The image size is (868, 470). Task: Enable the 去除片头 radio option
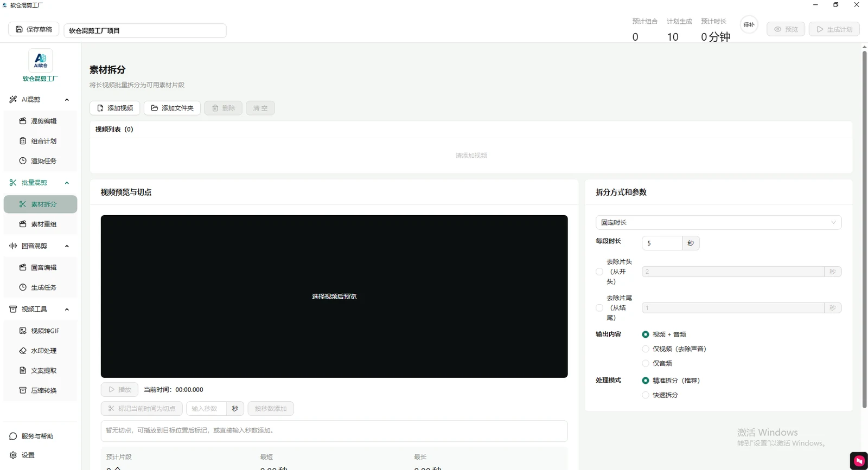pos(599,272)
